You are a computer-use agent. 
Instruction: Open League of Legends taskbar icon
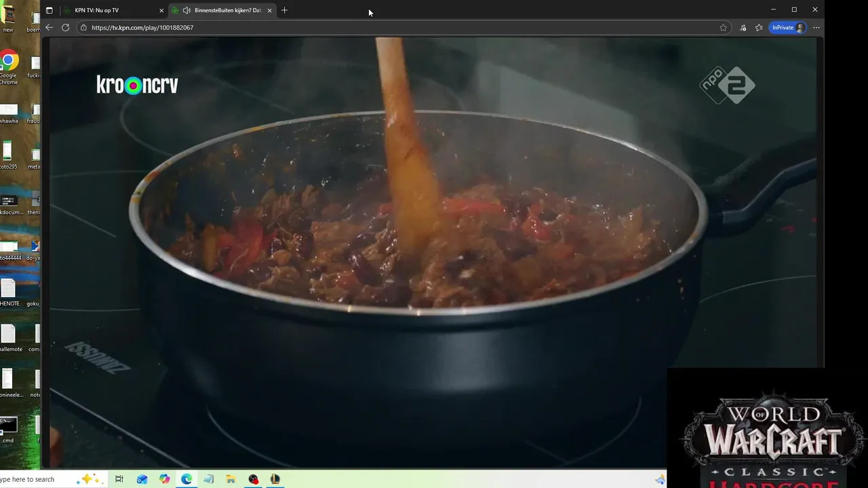[275, 479]
